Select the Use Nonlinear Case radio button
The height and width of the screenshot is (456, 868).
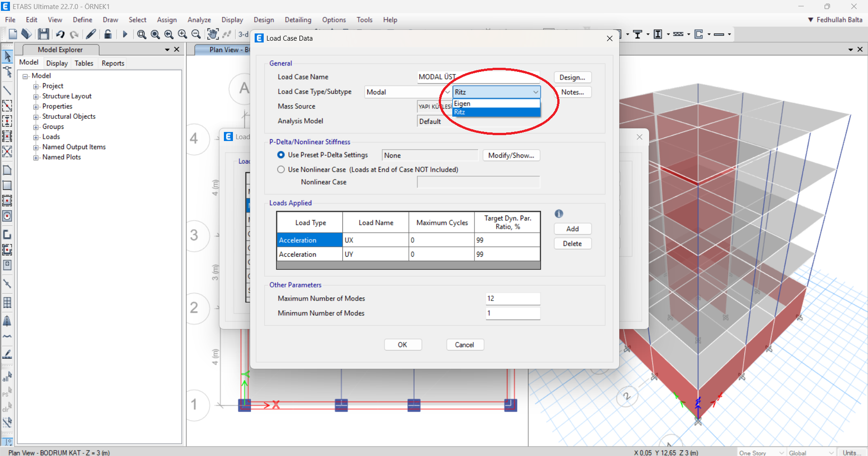(x=281, y=169)
